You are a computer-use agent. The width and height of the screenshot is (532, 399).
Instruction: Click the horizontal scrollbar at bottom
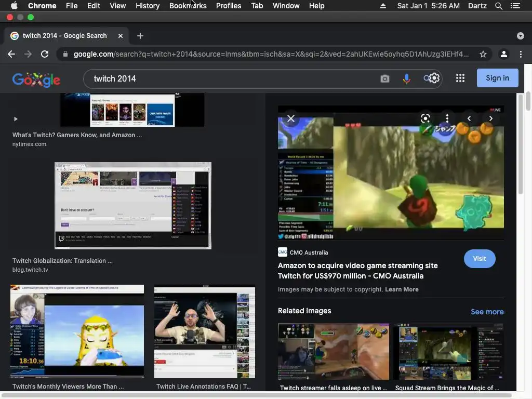[256, 395]
